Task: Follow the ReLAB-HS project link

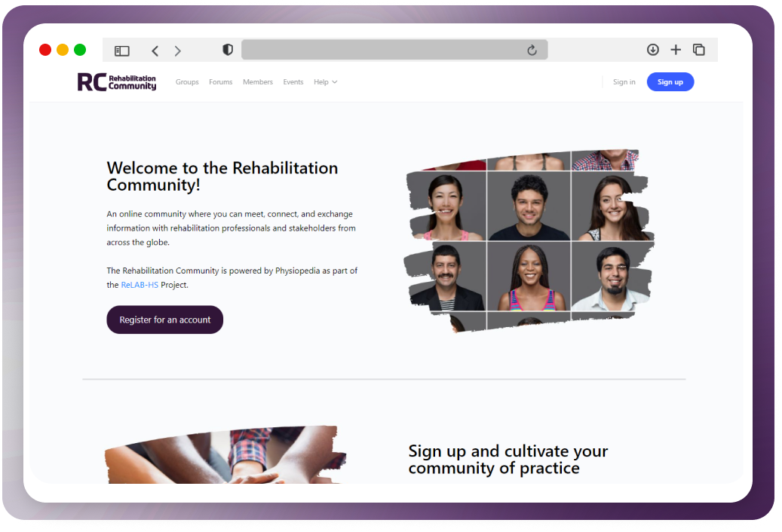Action: [x=140, y=285]
